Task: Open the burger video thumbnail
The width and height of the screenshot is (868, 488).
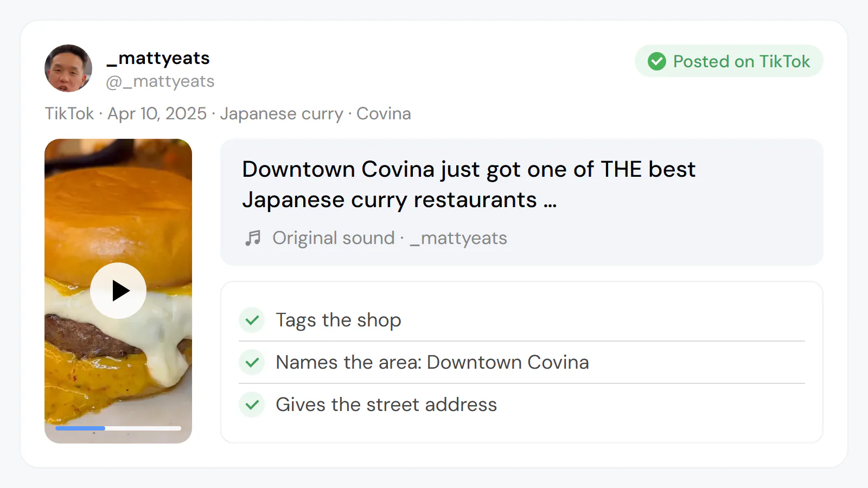Action: pyautogui.click(x=118, y=291)
